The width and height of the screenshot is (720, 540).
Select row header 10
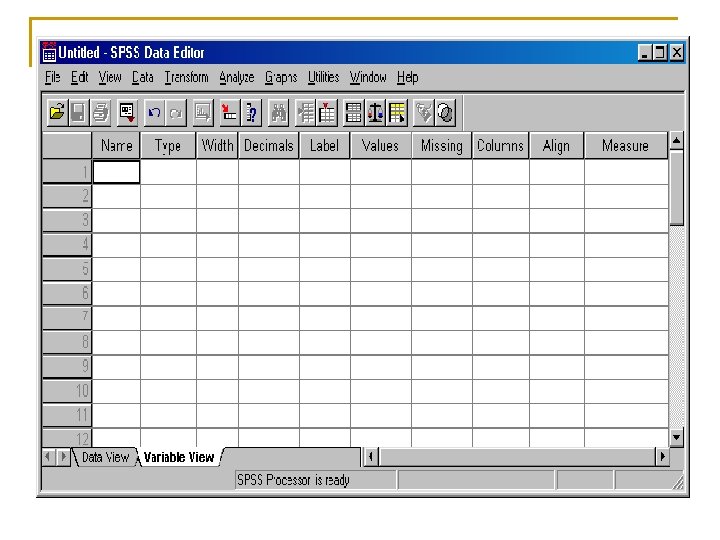(67, 390)
